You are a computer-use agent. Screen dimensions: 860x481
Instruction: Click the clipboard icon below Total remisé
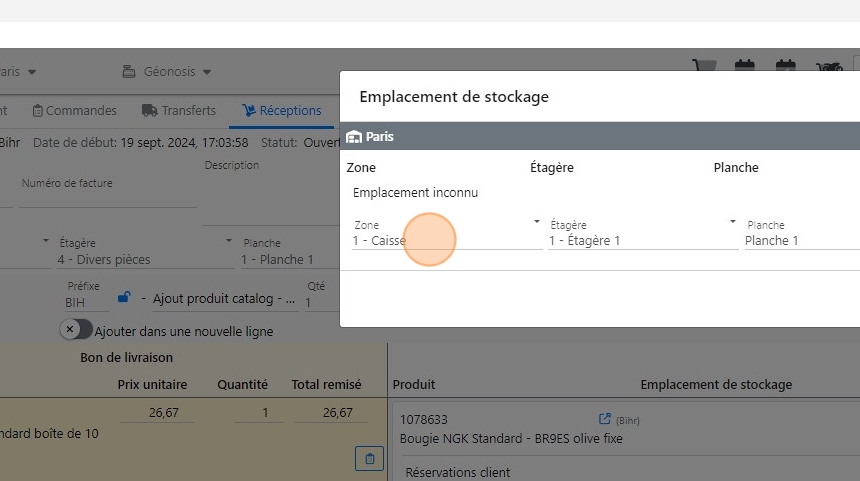(369, 458)
